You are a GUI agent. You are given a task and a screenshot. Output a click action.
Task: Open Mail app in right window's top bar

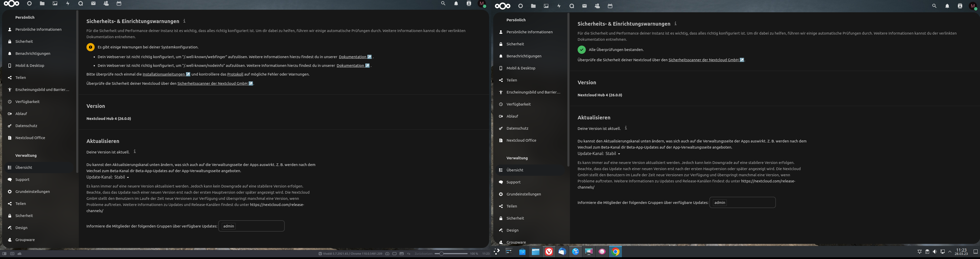(x=584, y=6)
